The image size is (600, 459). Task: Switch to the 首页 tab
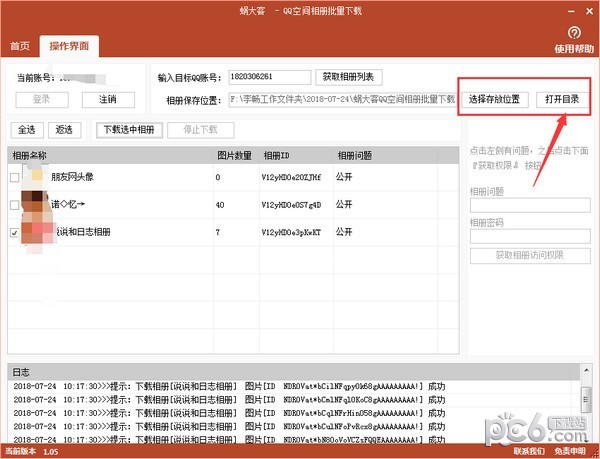(x=20, y=46)
